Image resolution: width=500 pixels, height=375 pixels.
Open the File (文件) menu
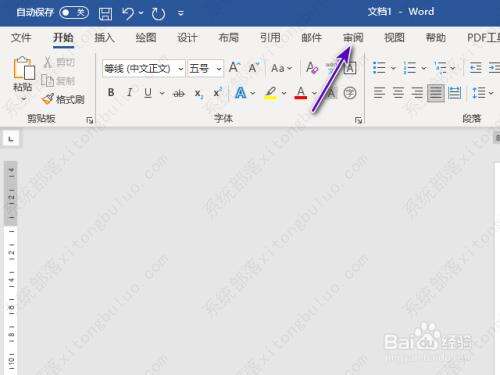pos(21,38)
